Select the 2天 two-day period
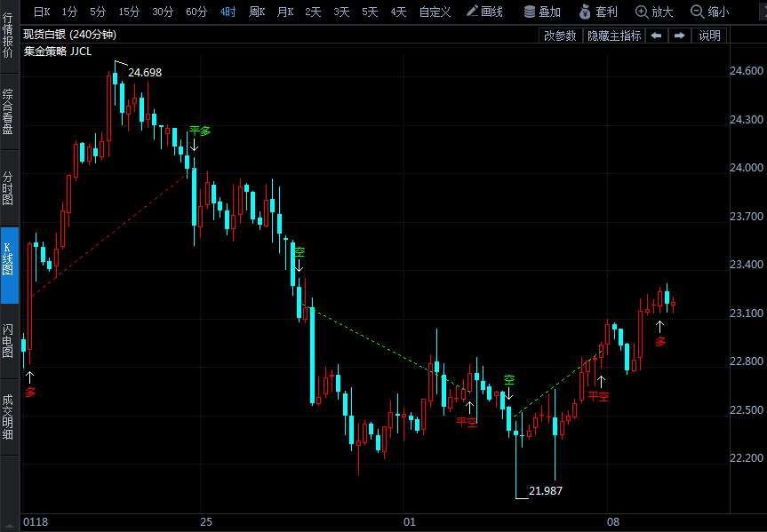This screenshot has width=767, height=532. click(313, 12)
